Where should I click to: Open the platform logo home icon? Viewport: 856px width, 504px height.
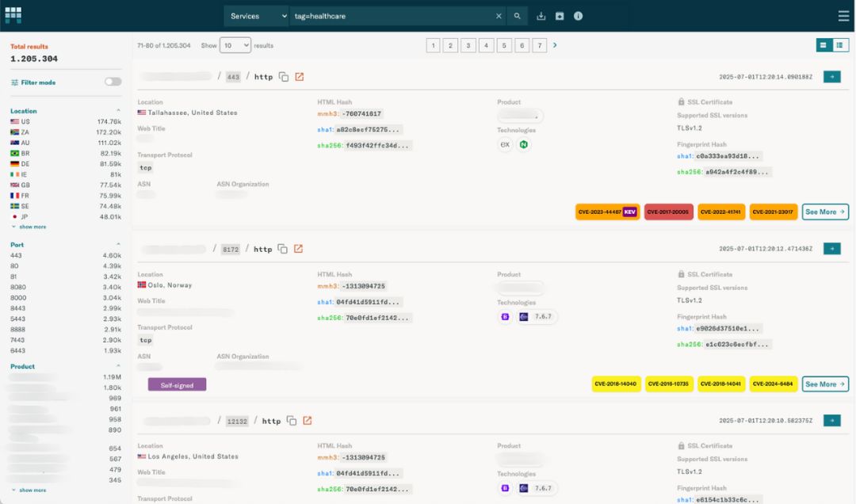[x=13, y=15]
